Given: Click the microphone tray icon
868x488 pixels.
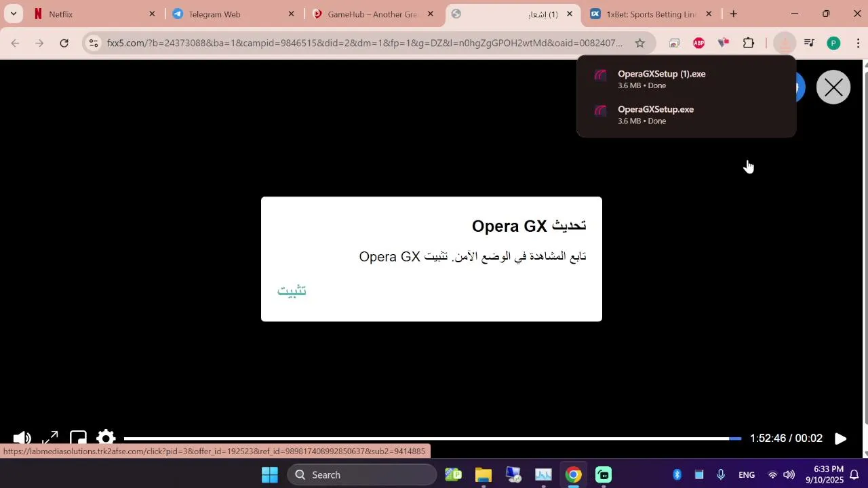Looking at the screenshot, I should (x=721, y=474).
